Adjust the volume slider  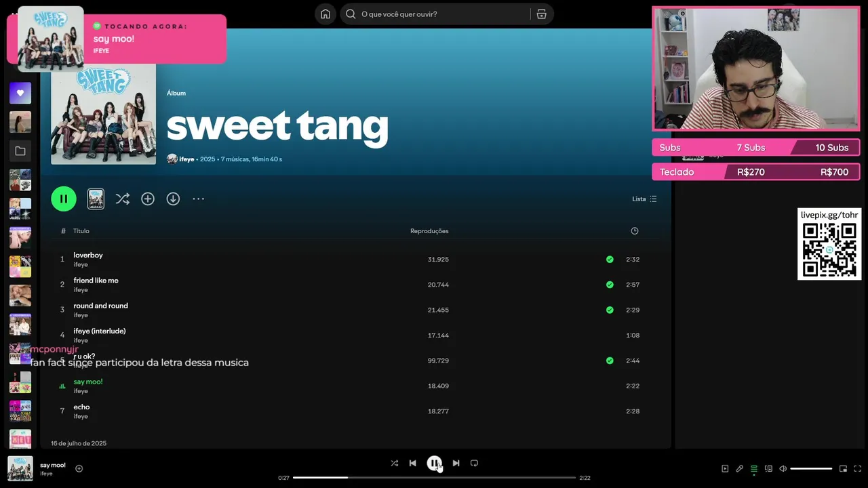point(811,468)
